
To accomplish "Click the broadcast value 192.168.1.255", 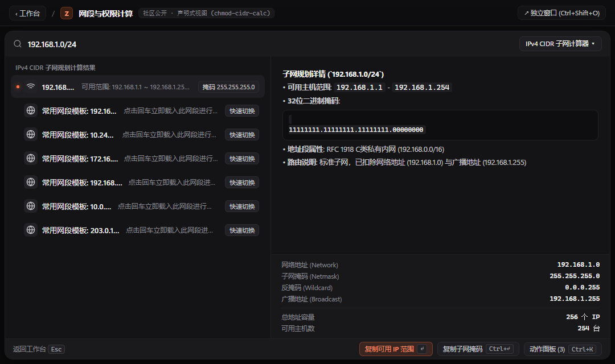I will click(574, 299).
